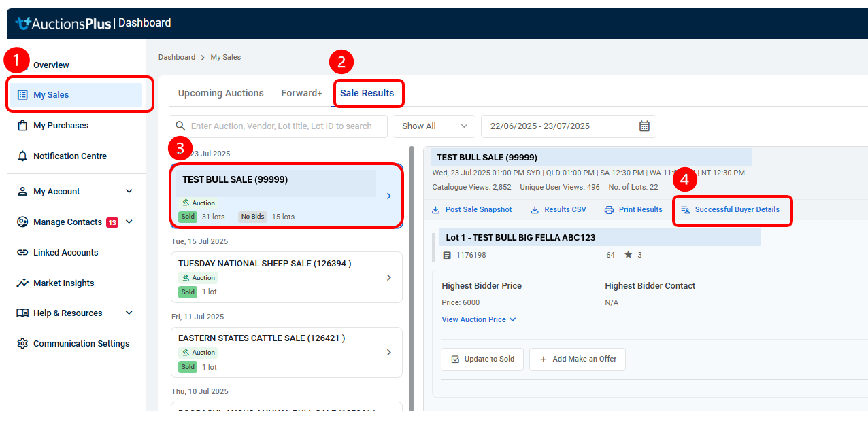Image resolution: width=868 pixels, height=422 pixels.
Task: Click Lot 1 - TEST BULL BIG FELLA title
Action: click(x=521, y=238)
